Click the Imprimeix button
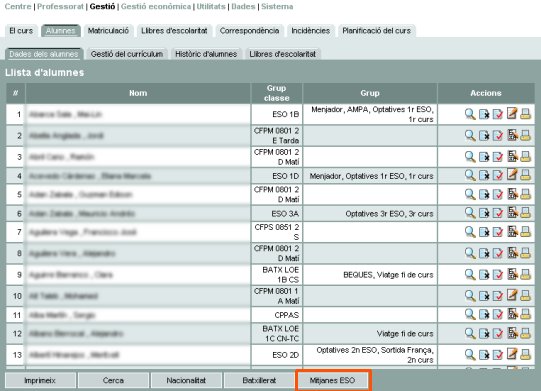541x391 pixels. tap(40, 380)
